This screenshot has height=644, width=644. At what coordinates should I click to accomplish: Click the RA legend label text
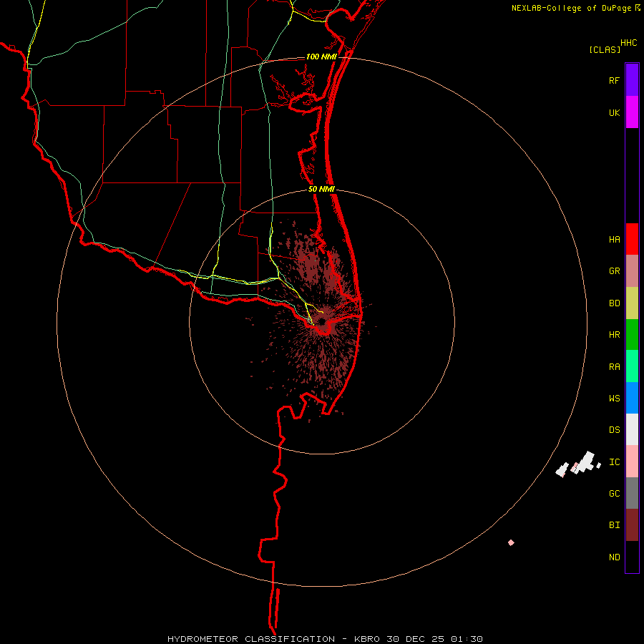pos(614,367)
